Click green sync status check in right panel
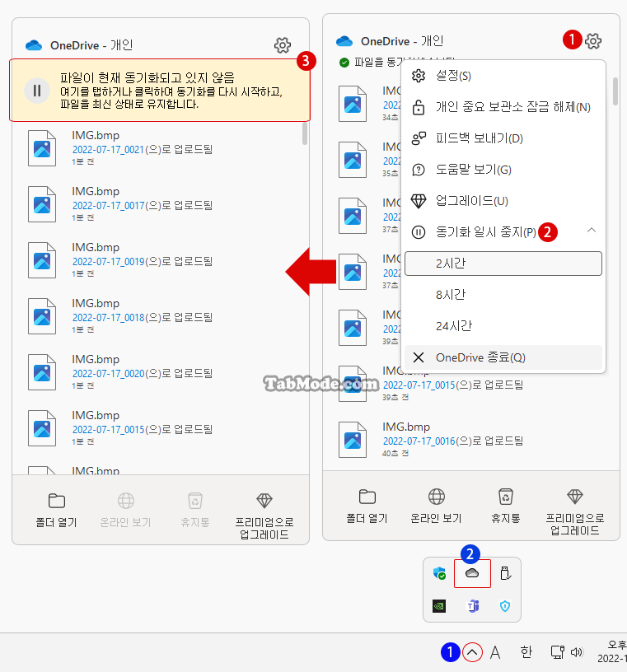Image resolution: width=627 pixels, height=672 pixels. pyautogui.click(x=344, y=63)
